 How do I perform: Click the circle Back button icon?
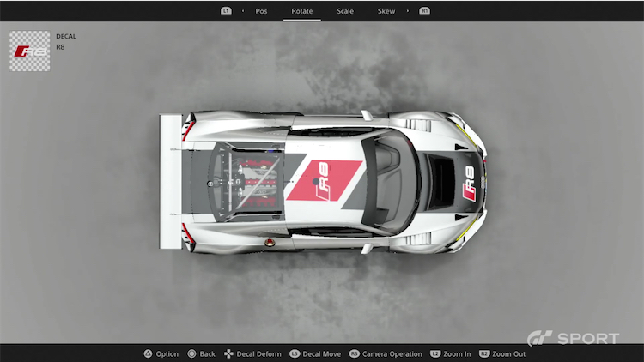pyautogui.click(x=191, y=353)
